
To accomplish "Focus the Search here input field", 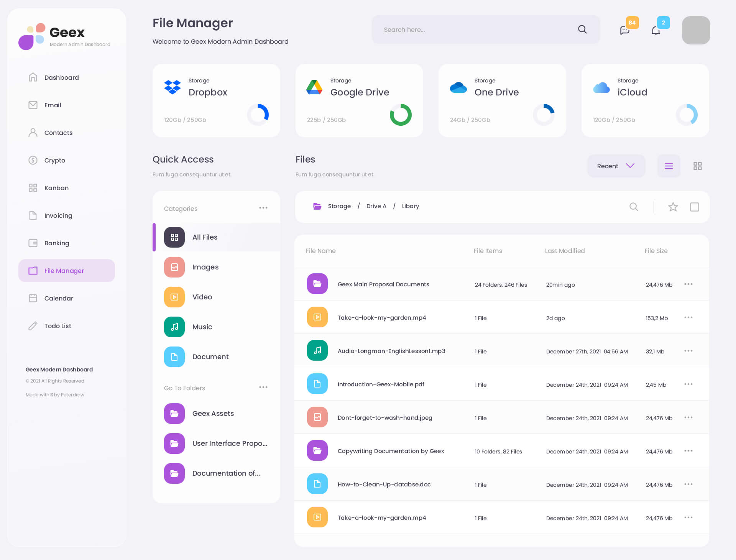I will click(475, 30).
